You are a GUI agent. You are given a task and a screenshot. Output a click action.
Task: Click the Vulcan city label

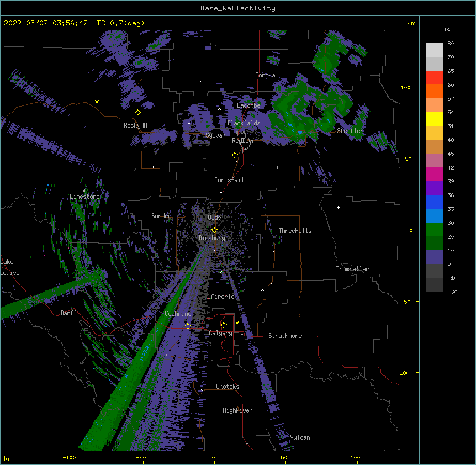pos(300,437)
